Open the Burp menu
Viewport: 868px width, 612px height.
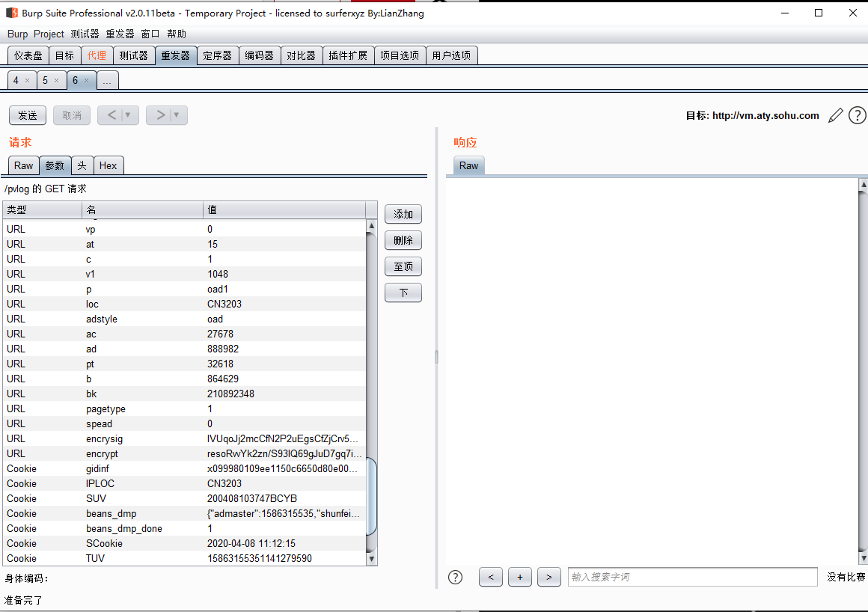(x=18, y=34)
